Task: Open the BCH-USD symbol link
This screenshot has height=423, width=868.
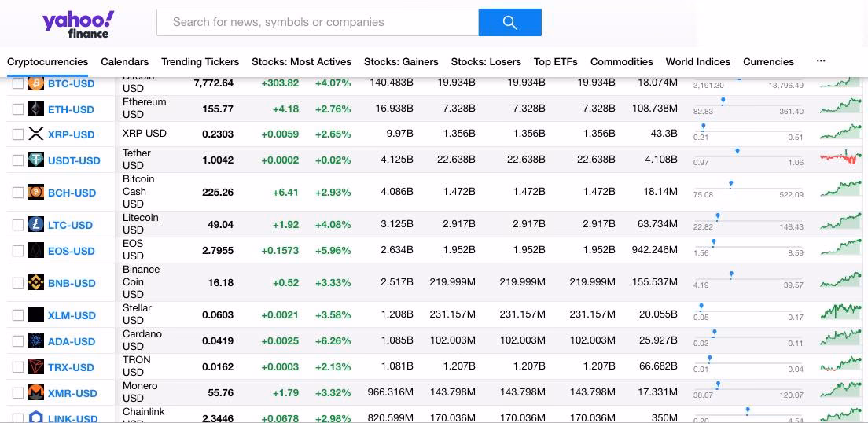Action: click(x=72, y=193)
